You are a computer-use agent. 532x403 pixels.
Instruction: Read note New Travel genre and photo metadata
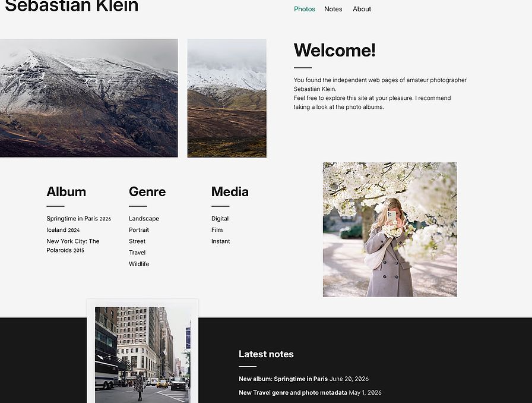pyautogui.click(x=293, y=392)
